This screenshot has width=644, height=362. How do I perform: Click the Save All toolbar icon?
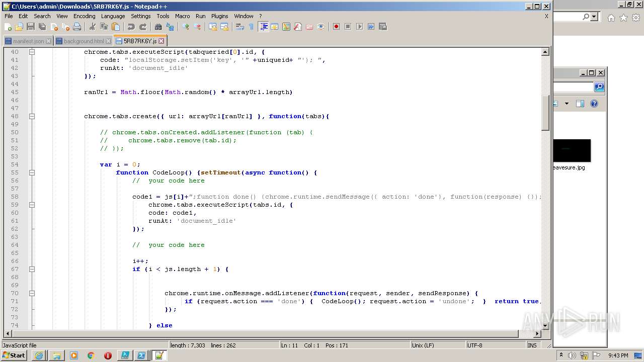tap(42, 27)
